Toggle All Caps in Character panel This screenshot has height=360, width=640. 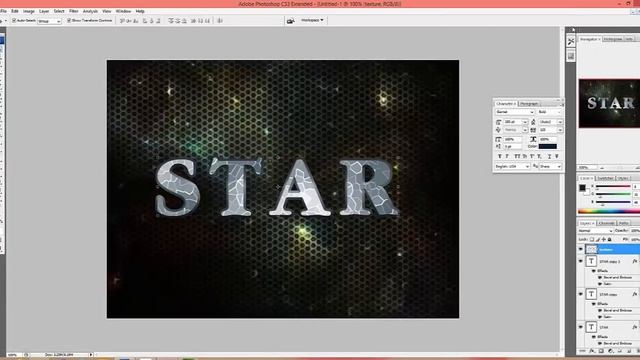coord(517,156)
